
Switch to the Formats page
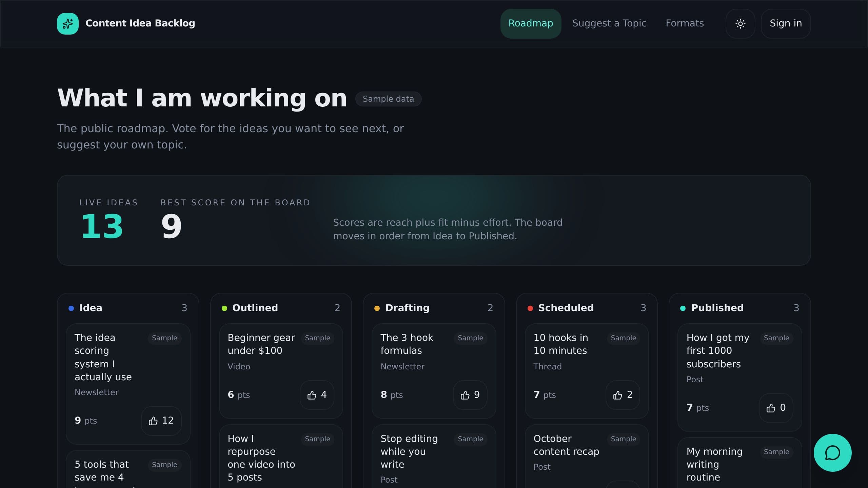tap(685, 23)
